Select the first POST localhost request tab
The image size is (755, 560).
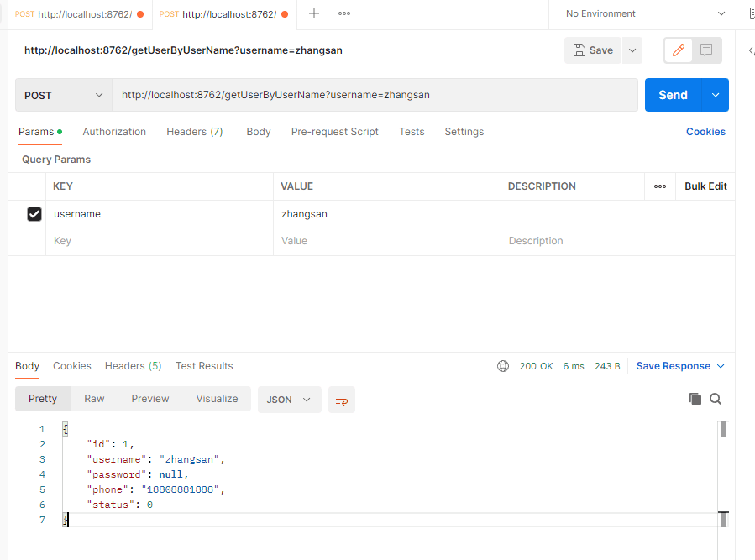[x=80, y=14]
